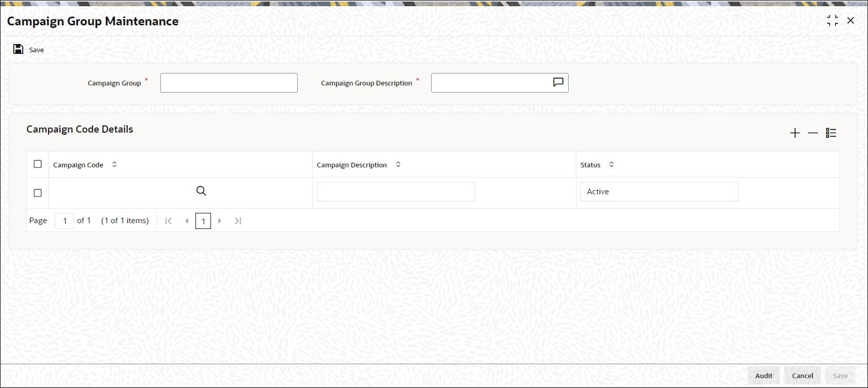Screen dimensions: 868x388
Task: Go to the first page arrow
Action: (x=168, y=221)
